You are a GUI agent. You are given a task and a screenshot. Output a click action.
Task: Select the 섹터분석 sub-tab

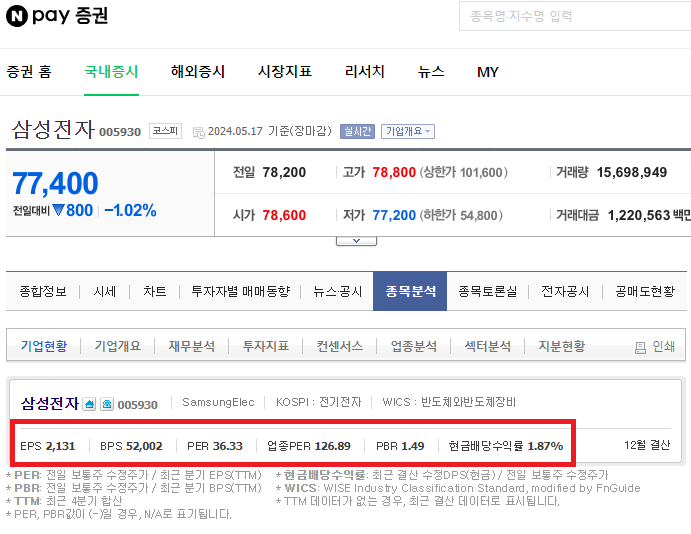click(x=488, y=346)
